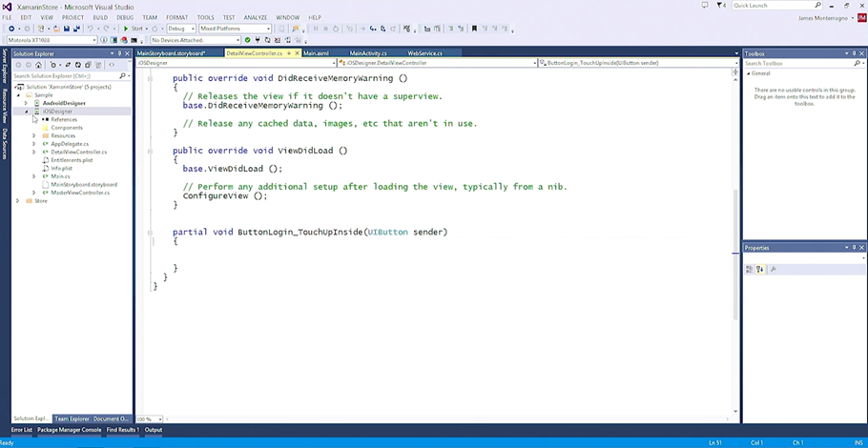Open the Mixed Platforms dropdown
The image size is (868, 448).
tap(235, 29)
